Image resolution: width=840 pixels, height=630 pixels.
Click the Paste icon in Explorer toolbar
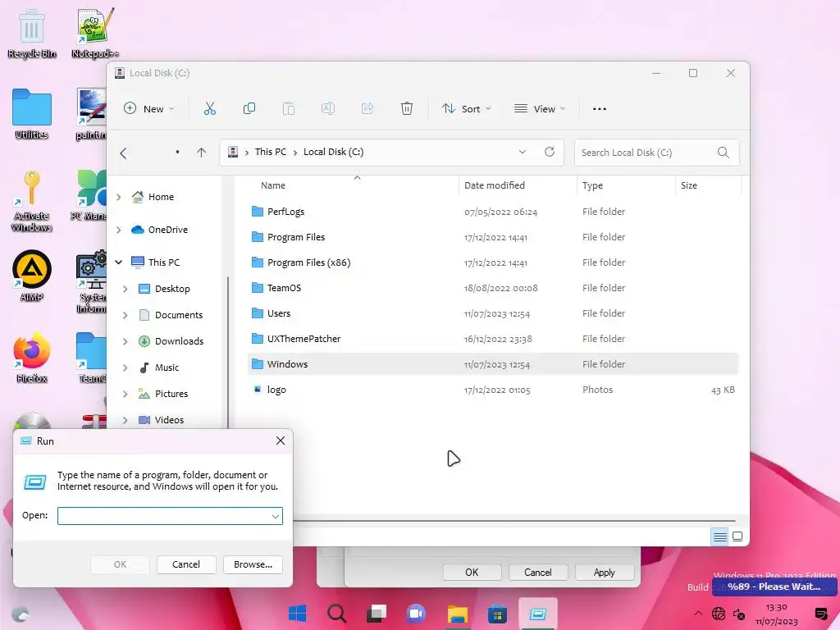click(288, 109)
